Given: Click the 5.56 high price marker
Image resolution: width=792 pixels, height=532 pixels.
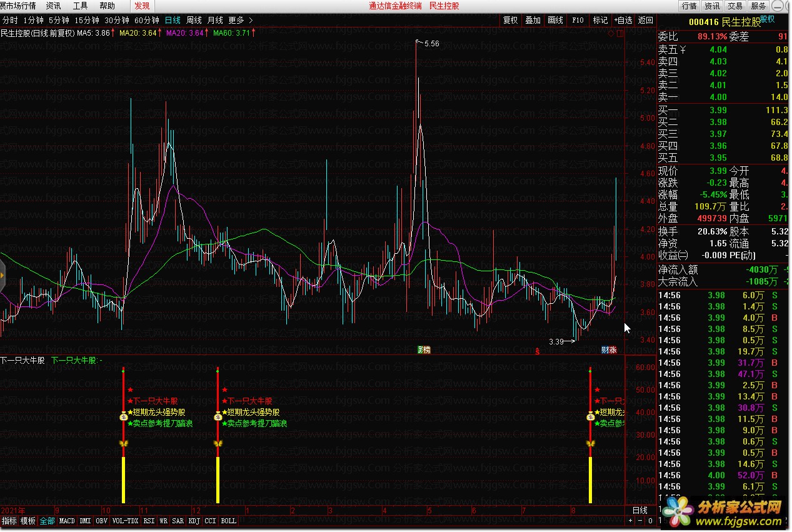Looking at the screenshot, I should [431, 44].
